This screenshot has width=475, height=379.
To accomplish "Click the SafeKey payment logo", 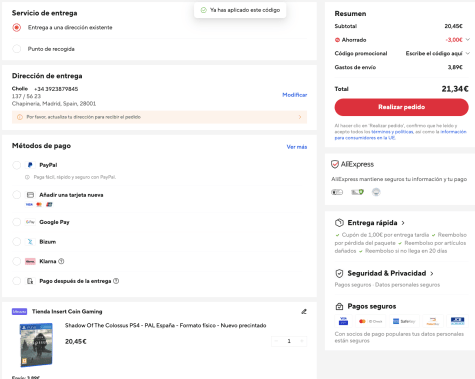I will (x=404, y=321).
